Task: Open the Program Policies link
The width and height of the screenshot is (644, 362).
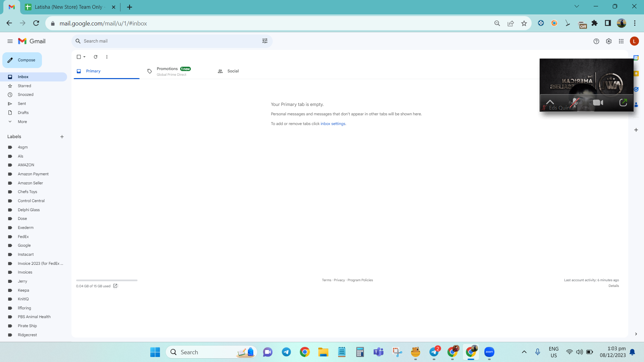Action: click(360, 280)
